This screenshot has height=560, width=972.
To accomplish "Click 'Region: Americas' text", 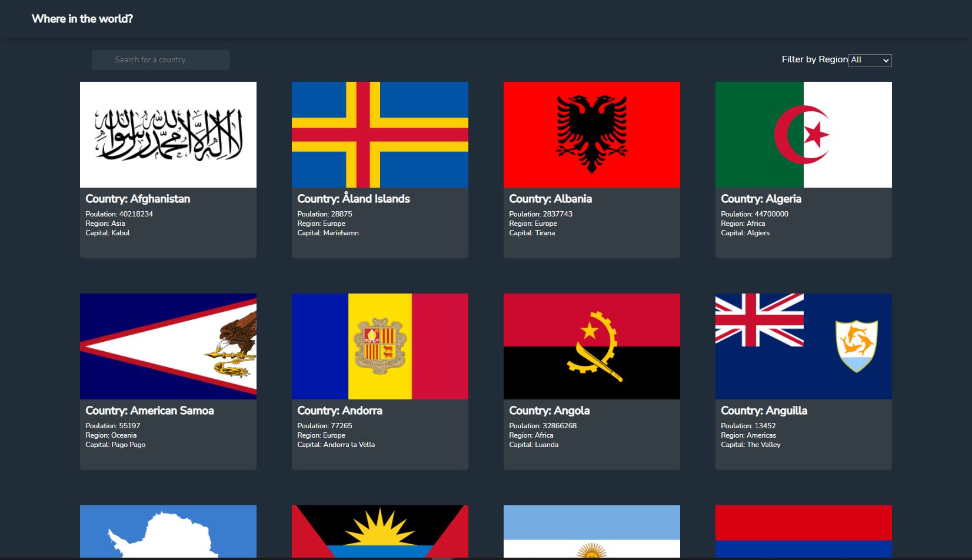I will (748, 435).
